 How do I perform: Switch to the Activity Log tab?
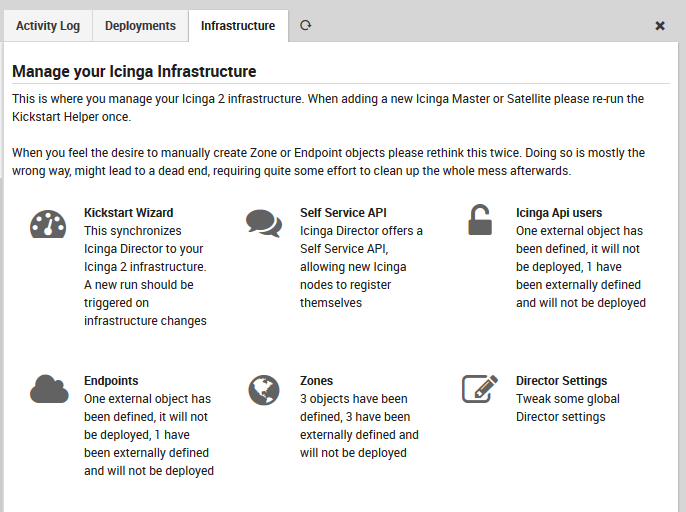48,26
